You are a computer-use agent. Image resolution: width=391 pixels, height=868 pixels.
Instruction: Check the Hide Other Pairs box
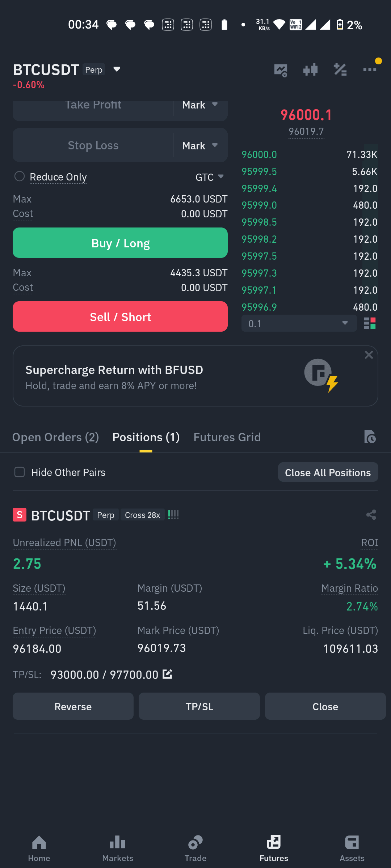20,472
